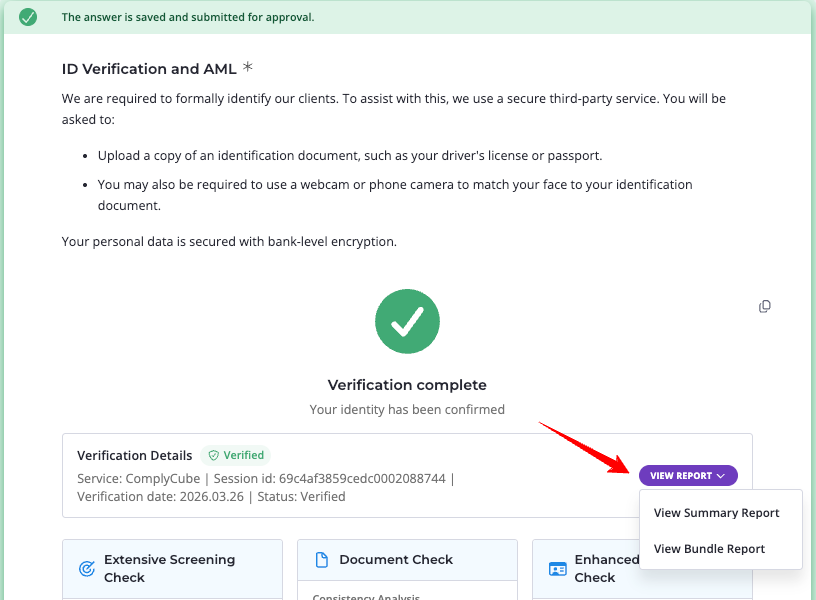The image size is (816, 600).
Task: Click the Extensive Screening Check target icon
Action: pos(87,569)
